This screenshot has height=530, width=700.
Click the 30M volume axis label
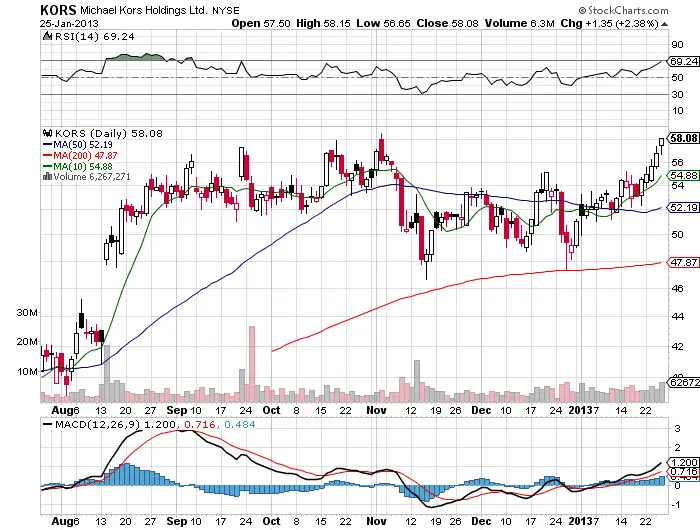coord(27,313)
